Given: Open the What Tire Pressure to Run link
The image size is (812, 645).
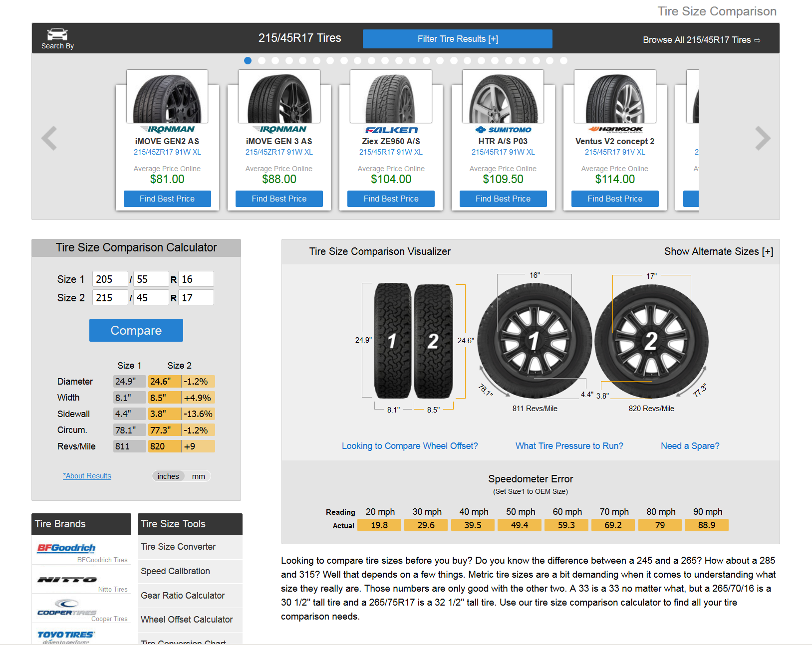Looking at the screenshot, I should pos(569,446).
